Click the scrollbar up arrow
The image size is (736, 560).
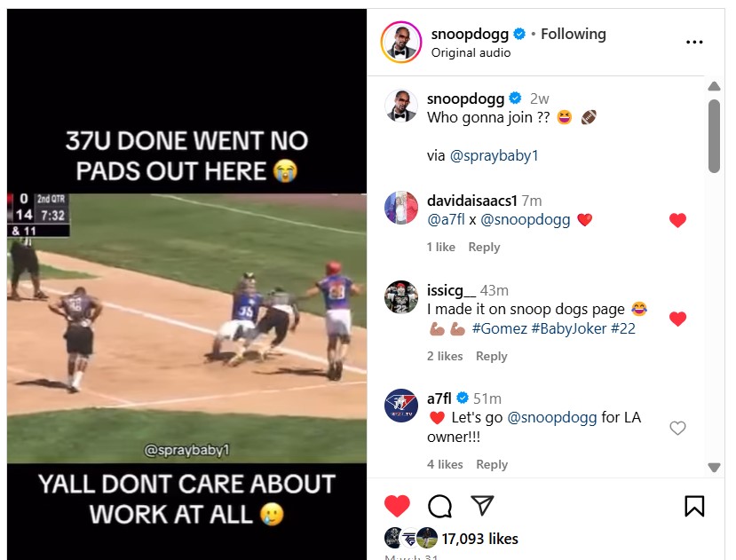714,86
